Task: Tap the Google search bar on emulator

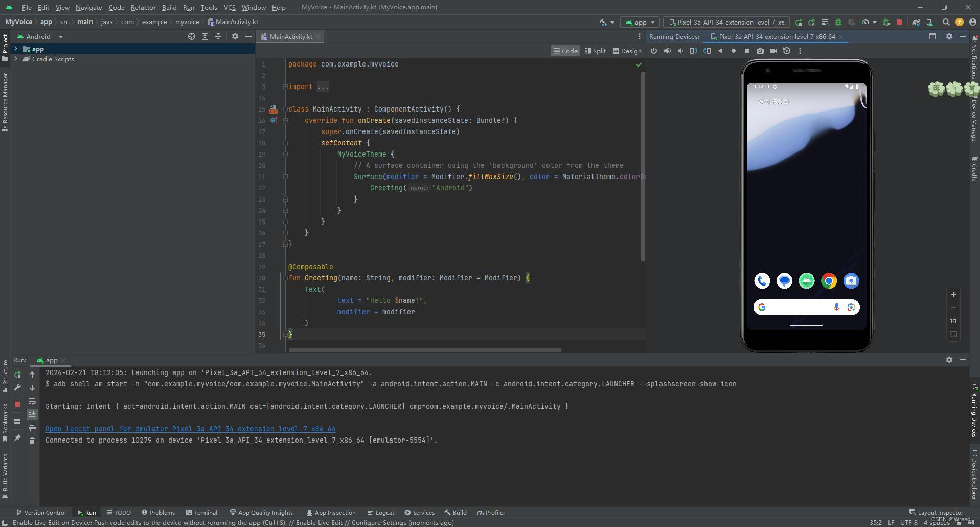Action: pos(806,307)
